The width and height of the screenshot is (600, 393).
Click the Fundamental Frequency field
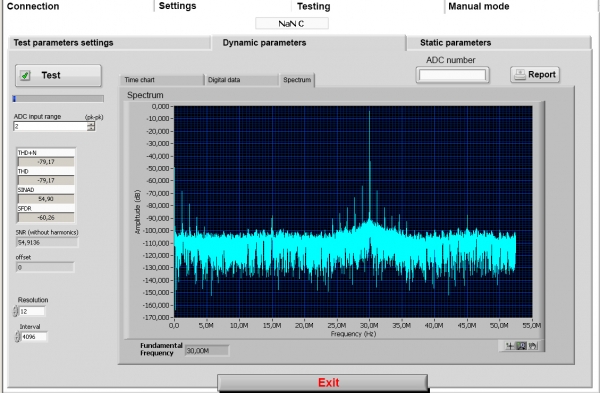[x=207, y=351]
